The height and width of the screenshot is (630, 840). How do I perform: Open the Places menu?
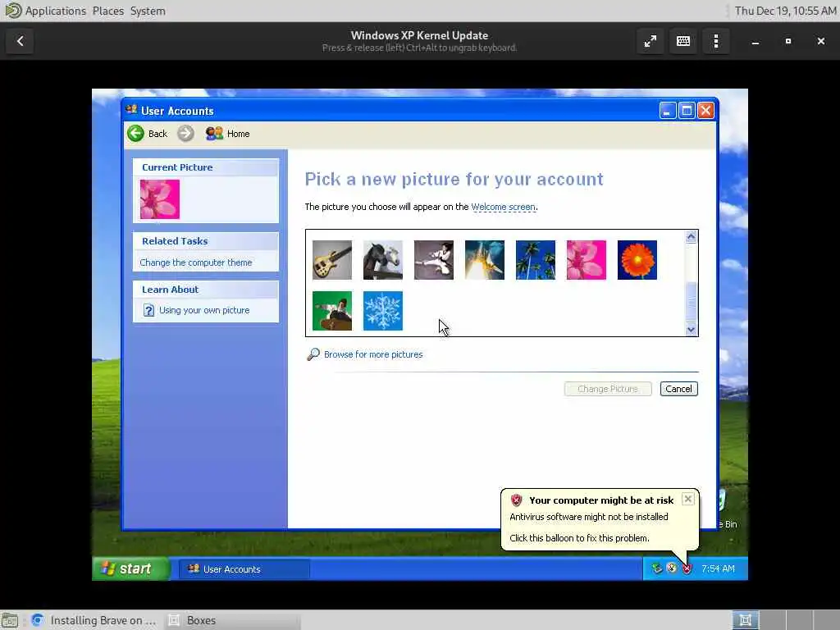(x=107, y=11)
